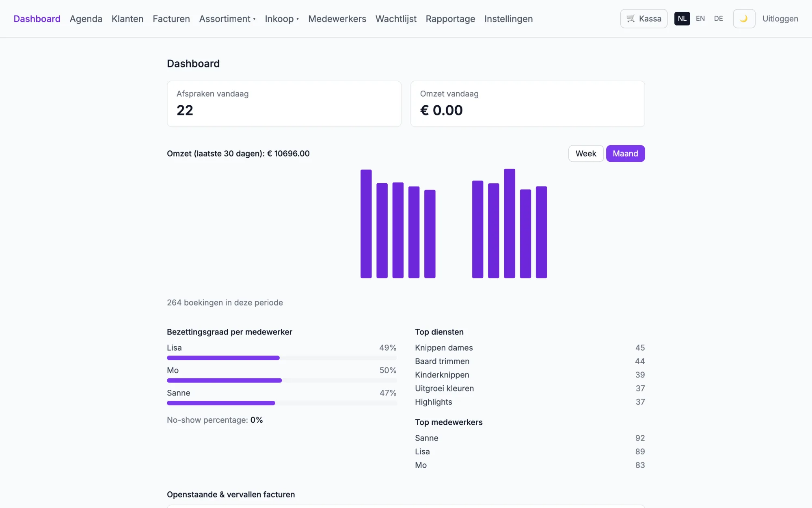
Task: Open the Kassa cart button
Action: coord(644,19)
